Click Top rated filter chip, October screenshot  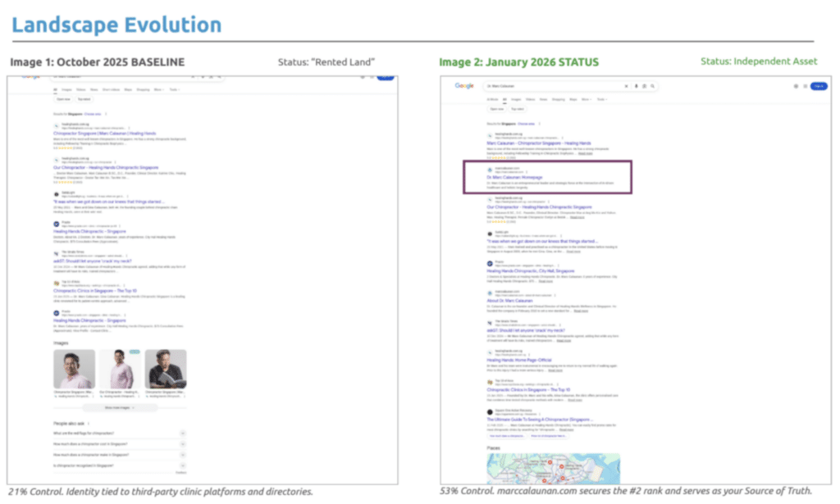coord(84,99)
